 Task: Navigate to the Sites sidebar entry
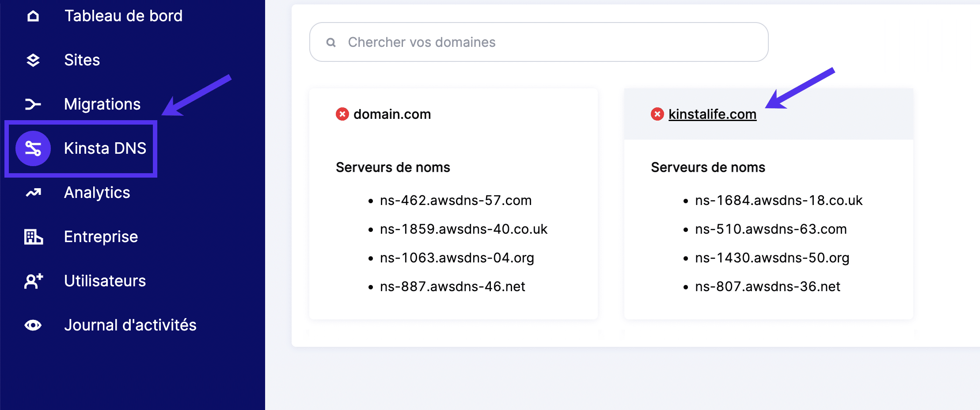82,60
